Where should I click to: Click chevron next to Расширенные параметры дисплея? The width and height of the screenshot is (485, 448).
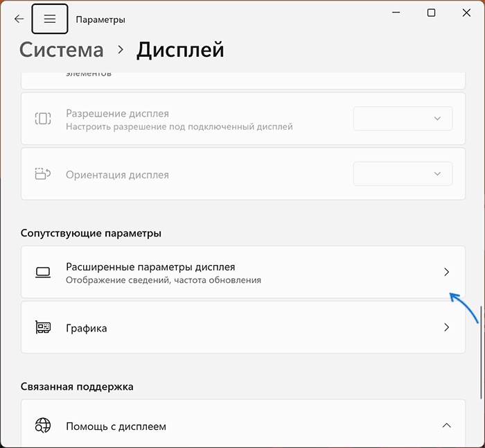pyautogui.click(x=446, y=272)
